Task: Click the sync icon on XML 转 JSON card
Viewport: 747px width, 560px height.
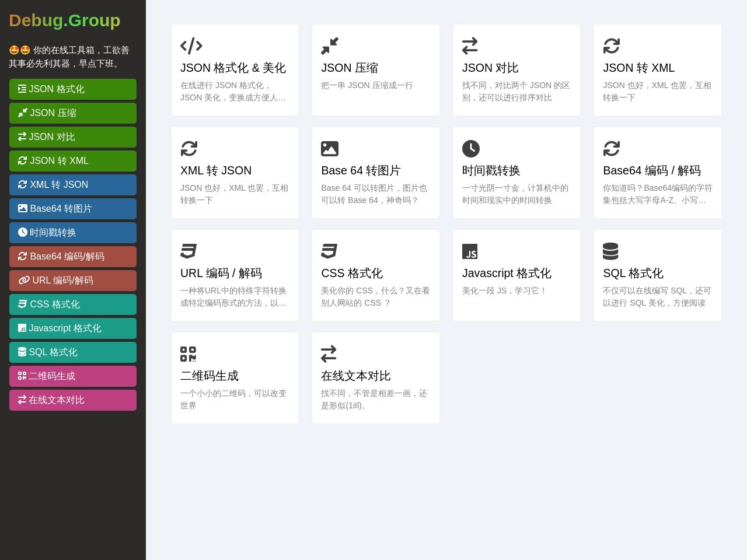Action: click(189, 148)
